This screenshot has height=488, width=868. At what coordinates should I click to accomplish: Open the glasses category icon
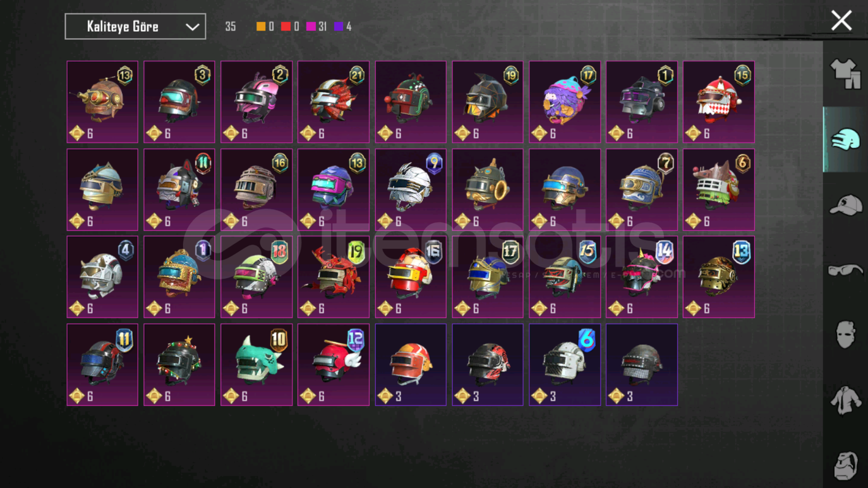845,270
